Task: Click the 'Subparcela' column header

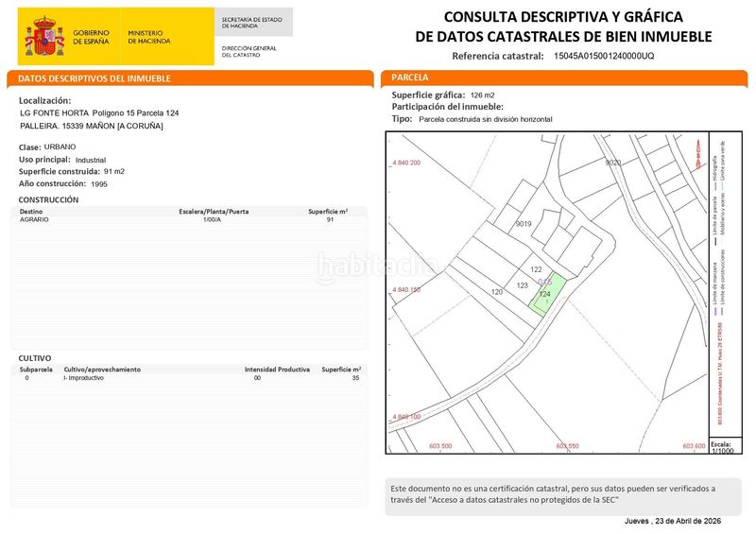Action: click(36, 370)
